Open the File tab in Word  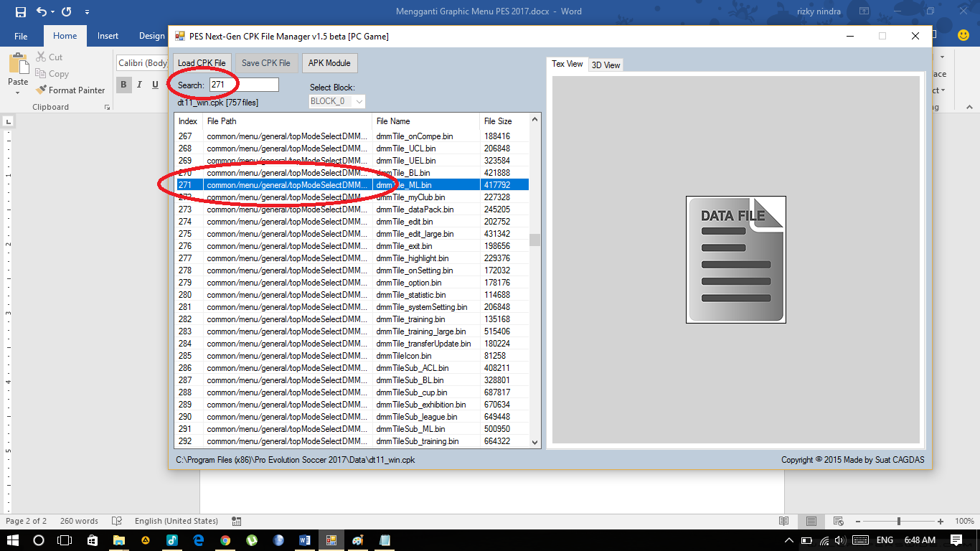(x=21, y=36)
